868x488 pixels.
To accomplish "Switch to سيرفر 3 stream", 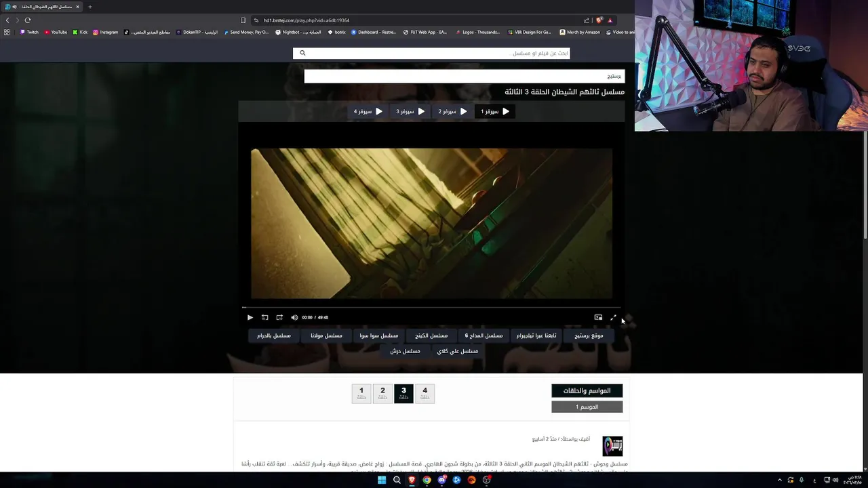I will click(x=410, y=111).
